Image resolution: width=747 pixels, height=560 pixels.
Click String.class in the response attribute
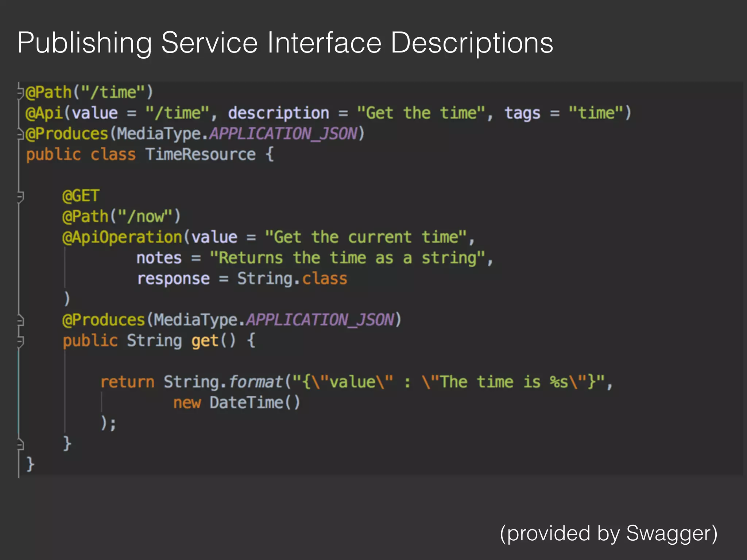[292, 279]
